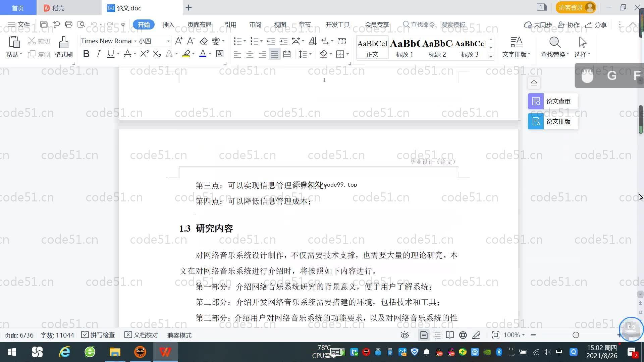Image resolution: width=644 pixels, height=362 pixels.
Task: Toggle italic formatting
Action: pyautogui.click(x=98, y=54)
